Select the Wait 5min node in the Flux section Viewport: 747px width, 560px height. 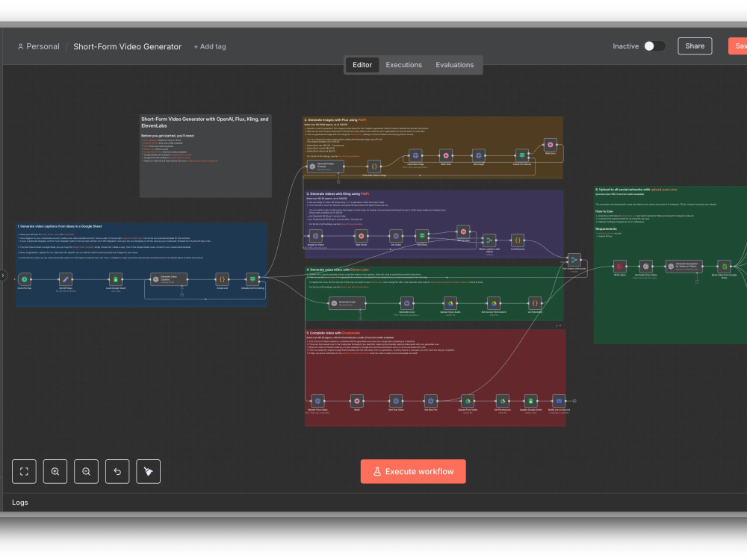[x=551, y=144]
